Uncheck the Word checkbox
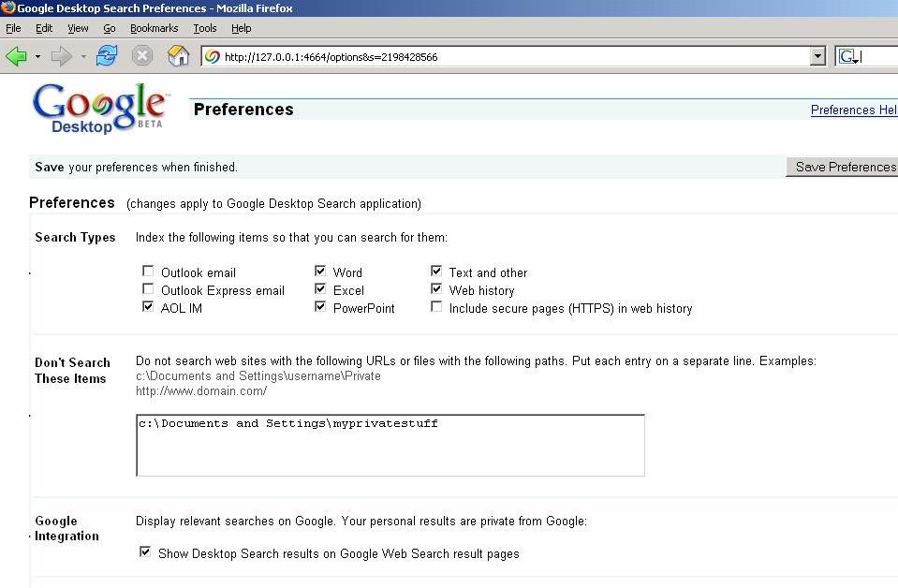Viewport: 898px width, 588px height. point(320,271)
